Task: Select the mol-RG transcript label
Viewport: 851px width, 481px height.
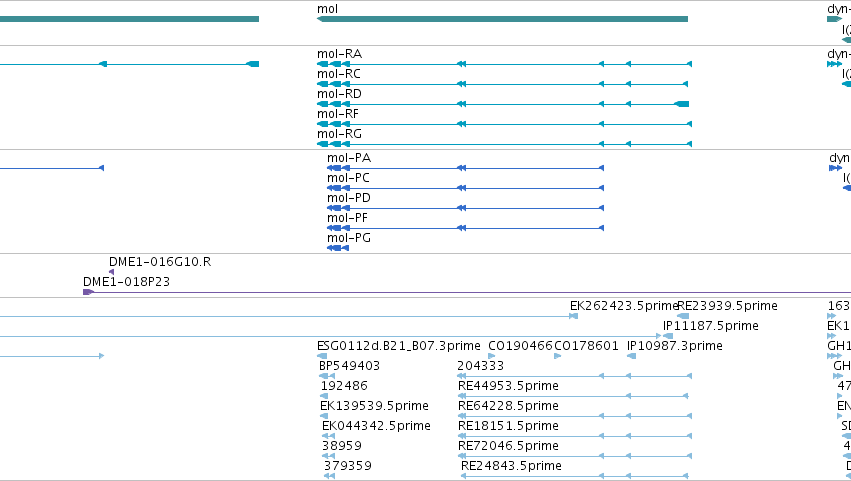Action: click(x=339, y=134)
